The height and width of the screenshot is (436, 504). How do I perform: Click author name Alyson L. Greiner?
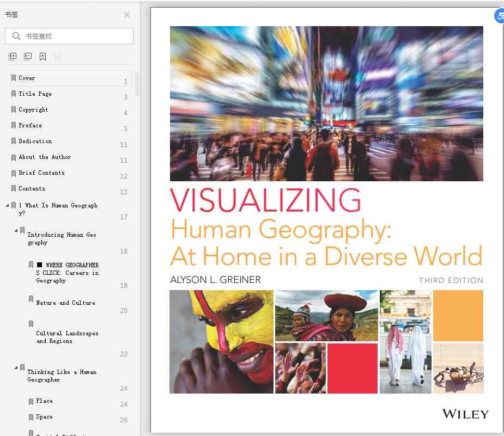click(x=215, y=280)
